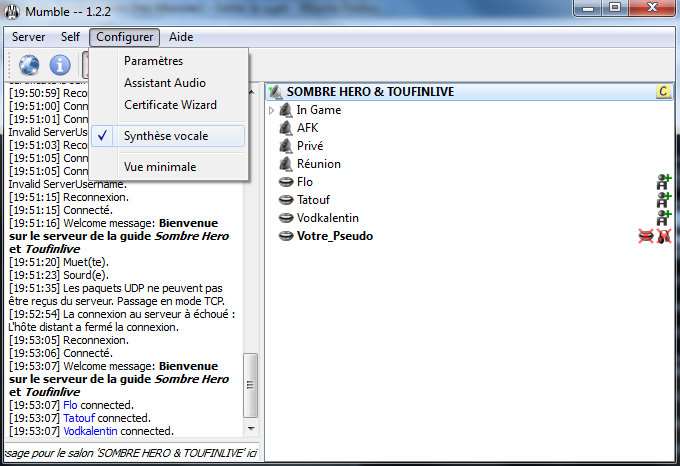Select user Flo in the channel list
680x466 pixels.
(x=305, y=182)
